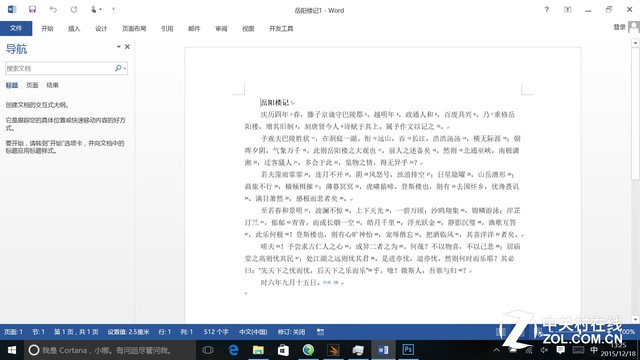640x360 pixels.
Task: Toggle Touch/Mouse mode from Quick Access Toolbar
Action: pyautogui.click(x=95, y=9)
